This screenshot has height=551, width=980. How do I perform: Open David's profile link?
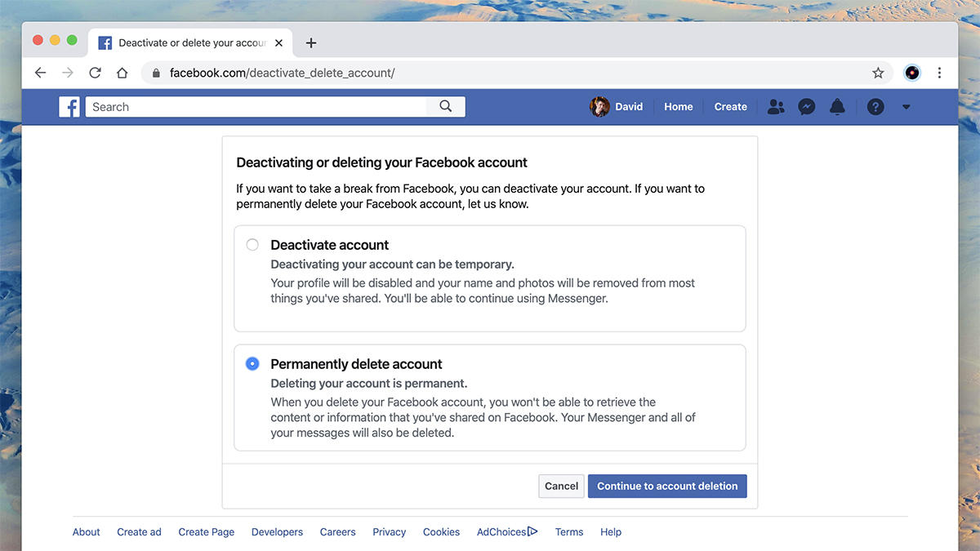pos(629,107)
